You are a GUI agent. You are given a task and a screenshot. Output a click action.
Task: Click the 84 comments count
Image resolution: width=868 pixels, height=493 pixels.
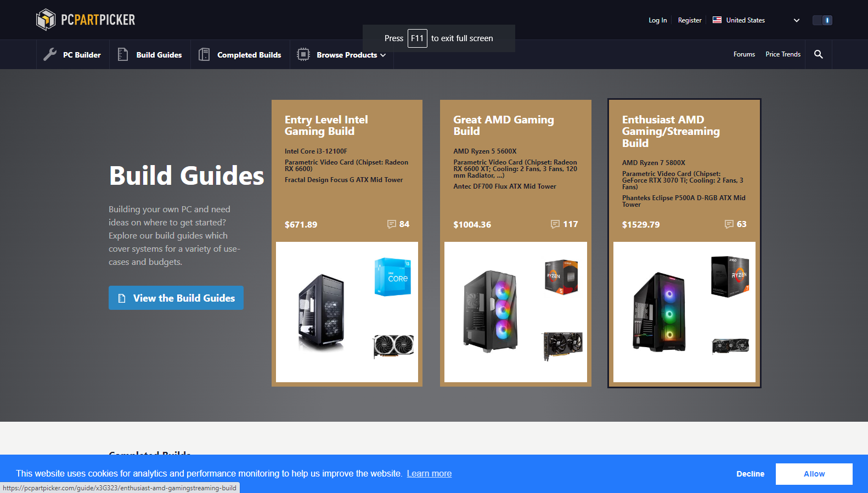pos(404,224)
